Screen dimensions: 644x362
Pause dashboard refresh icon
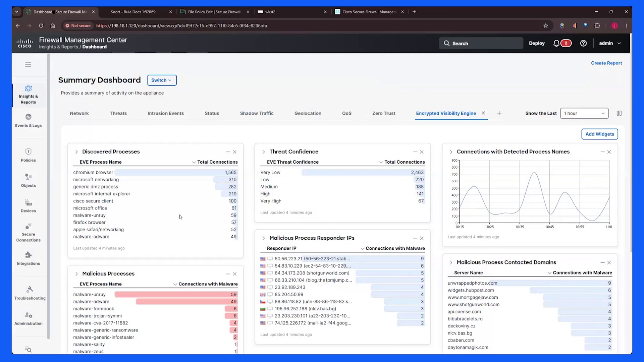pos(619,113)
